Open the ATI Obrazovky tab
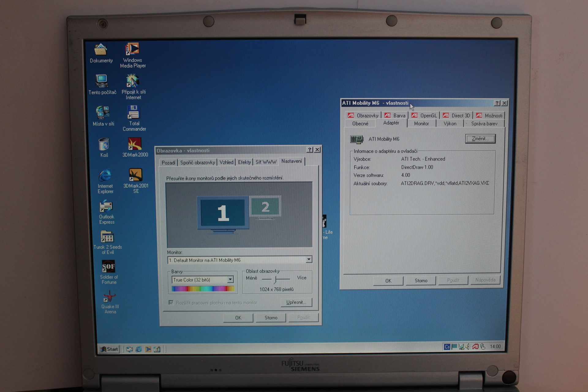The image size is (588, 392). coord(363,115)
